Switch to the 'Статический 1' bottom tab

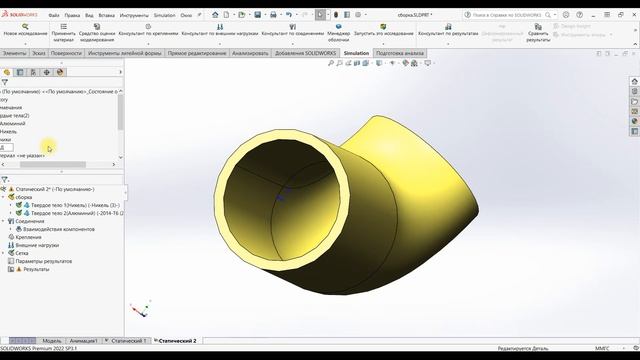pyautogui.click(x=129, y=340)
